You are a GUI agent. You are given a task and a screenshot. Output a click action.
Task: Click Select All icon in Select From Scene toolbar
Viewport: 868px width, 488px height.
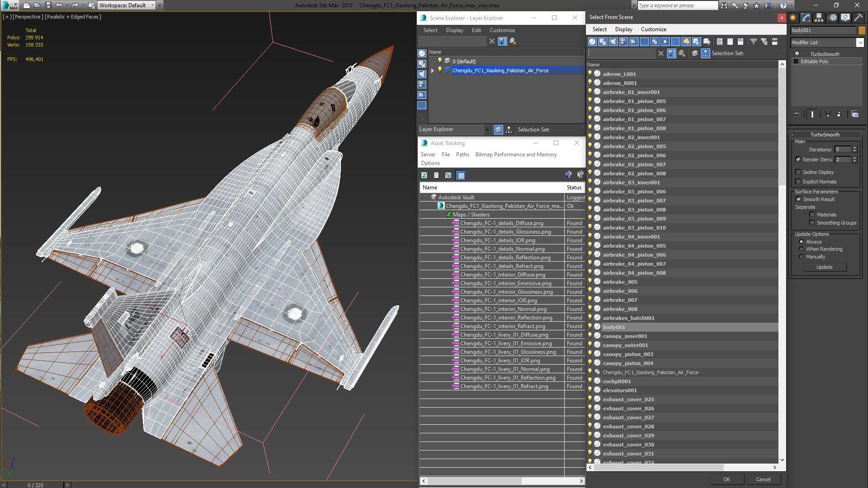tap(720, 42)
